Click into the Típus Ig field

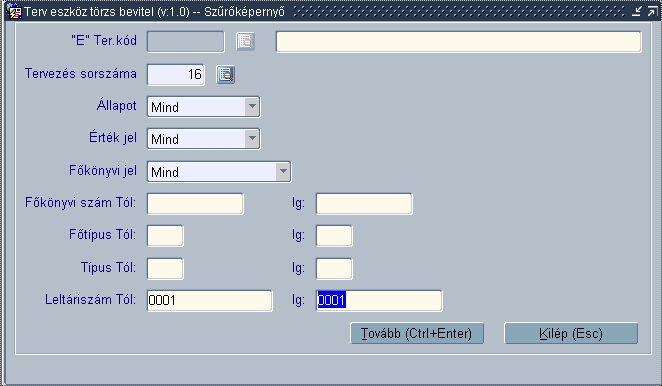coord(334,269)
